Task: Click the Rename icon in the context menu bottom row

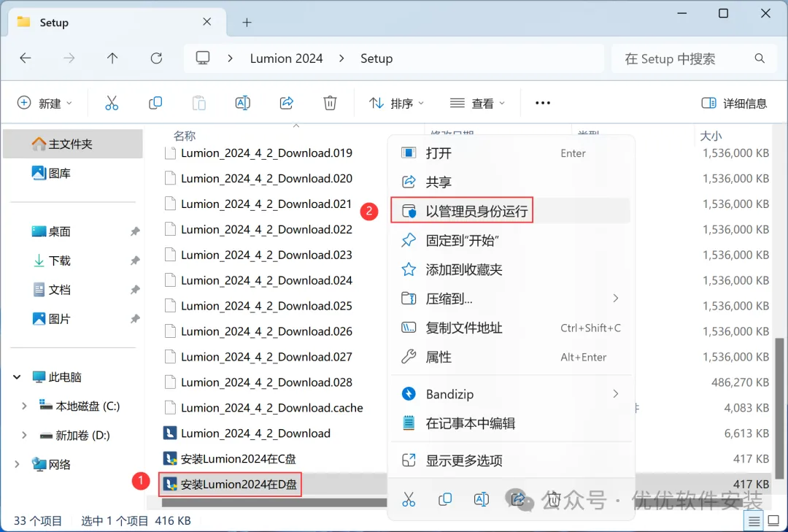Action: [x=481, y=499]
